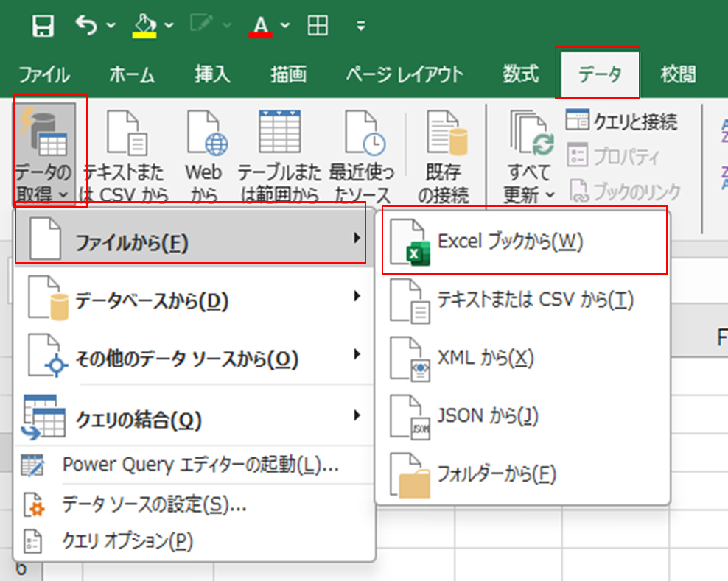
Task: Choose テキストまたは CSV から(T) in submenu
Action: click(x=524, y=300)
